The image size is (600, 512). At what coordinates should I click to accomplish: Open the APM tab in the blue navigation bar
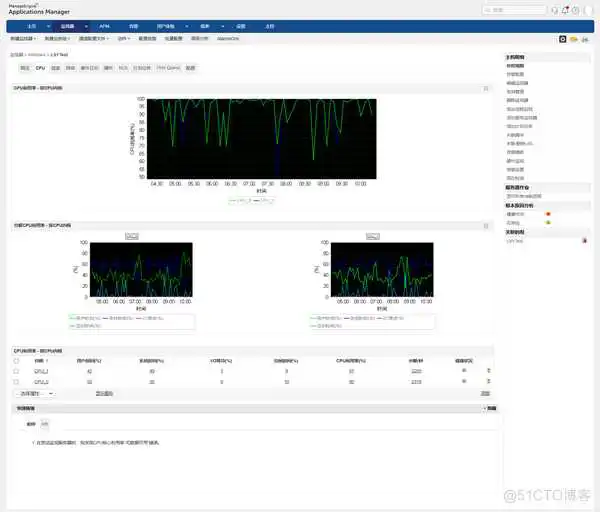(104, 26)
